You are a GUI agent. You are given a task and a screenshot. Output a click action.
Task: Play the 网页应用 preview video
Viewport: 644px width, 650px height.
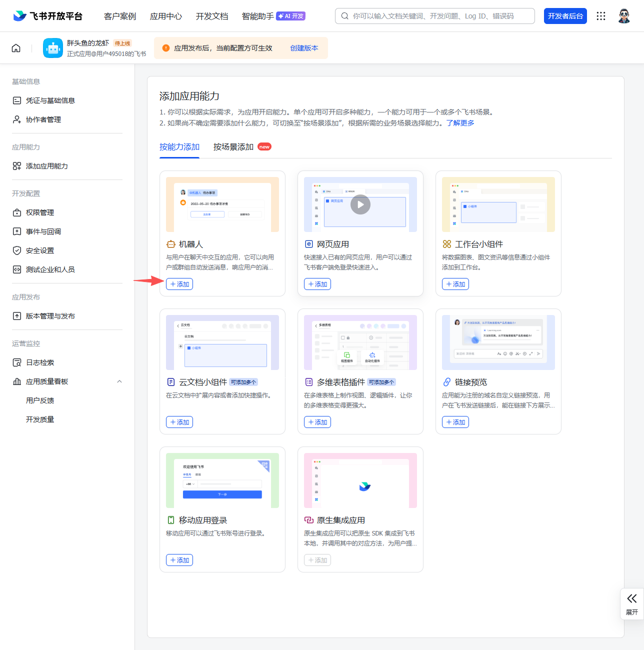pos(360,204)
